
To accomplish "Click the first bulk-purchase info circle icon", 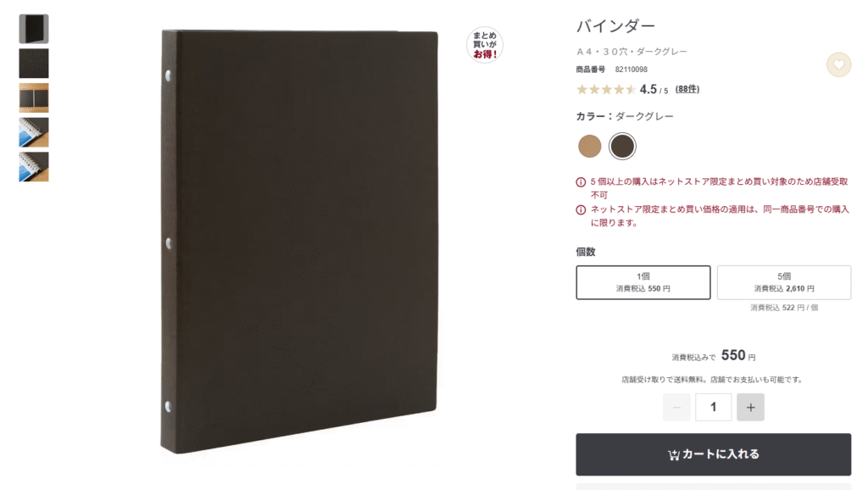I will tap(581, 182).
